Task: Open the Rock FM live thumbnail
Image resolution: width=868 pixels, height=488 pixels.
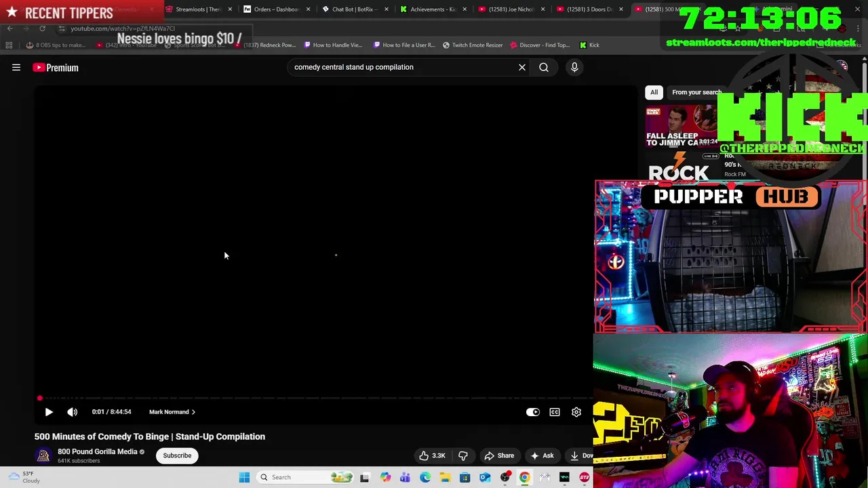Action: pyautogui.click(x=681, y=167)
